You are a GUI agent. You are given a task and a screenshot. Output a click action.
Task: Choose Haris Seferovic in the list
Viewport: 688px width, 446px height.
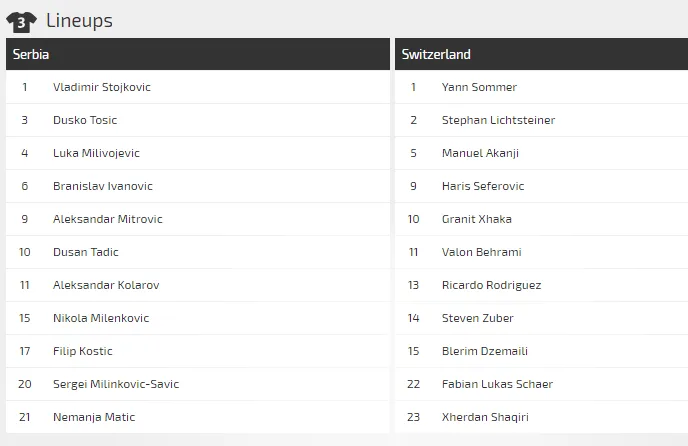[x=483, y=186]
